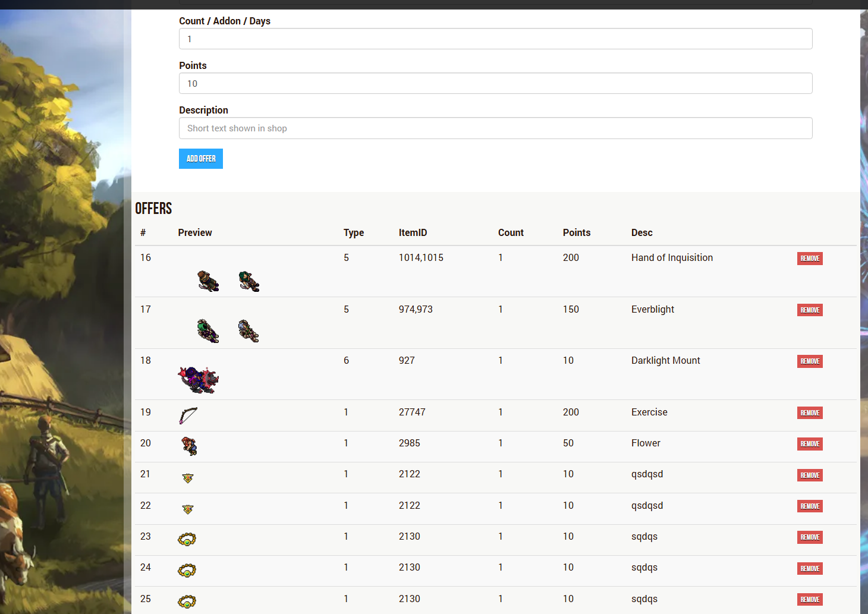The image size is (868, 614).
Task: Click the OFFERS section heading
Action: (x=153, y=209)
